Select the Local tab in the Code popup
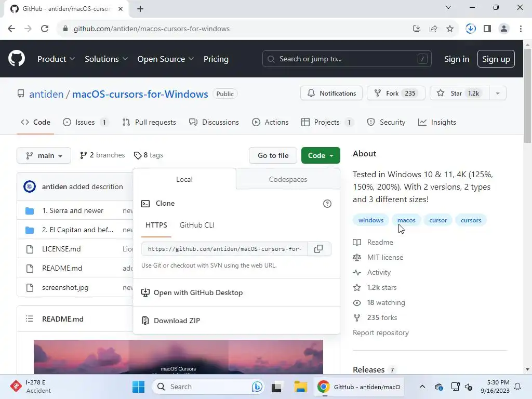 pos(184,179)
